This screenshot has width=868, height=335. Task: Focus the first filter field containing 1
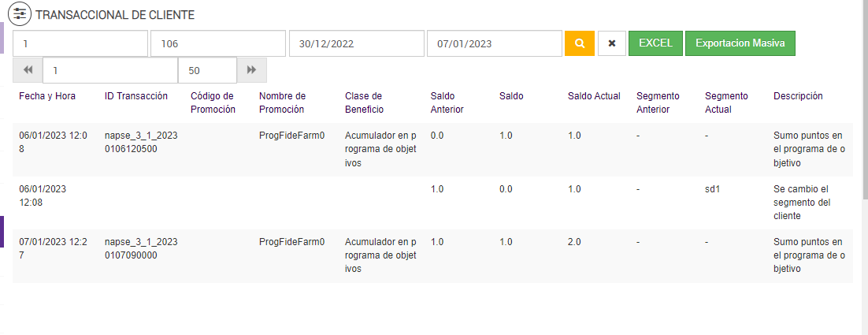pos(80,43)
